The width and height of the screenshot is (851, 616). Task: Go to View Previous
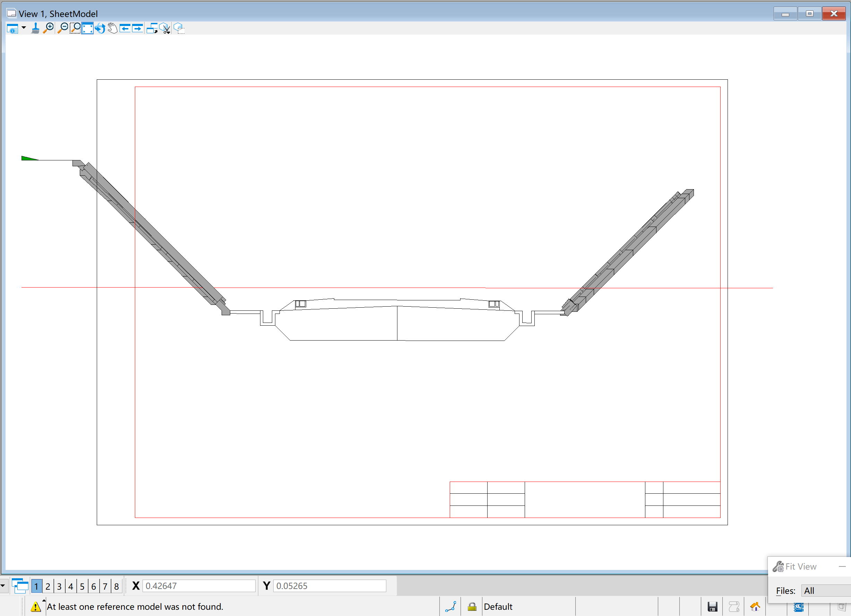pos(125,28)
